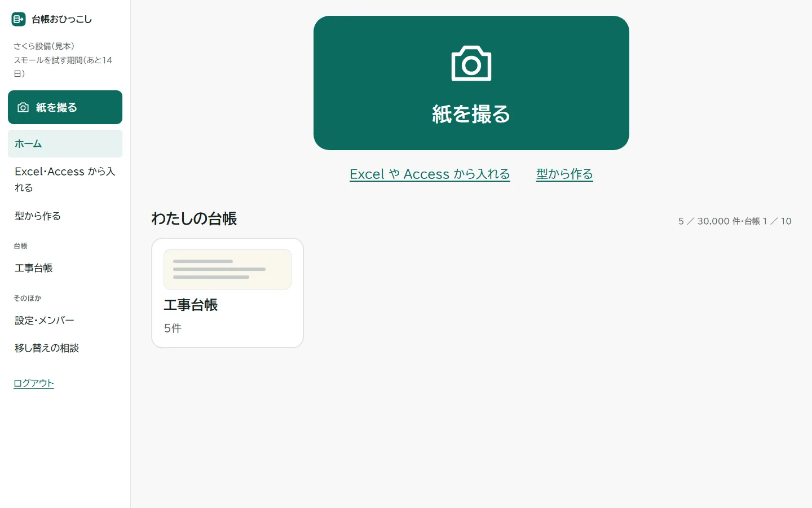Click the 紙を撮る text in sidebar button
The width and height of the screenshot is (812, 508).
pos(56,107)
